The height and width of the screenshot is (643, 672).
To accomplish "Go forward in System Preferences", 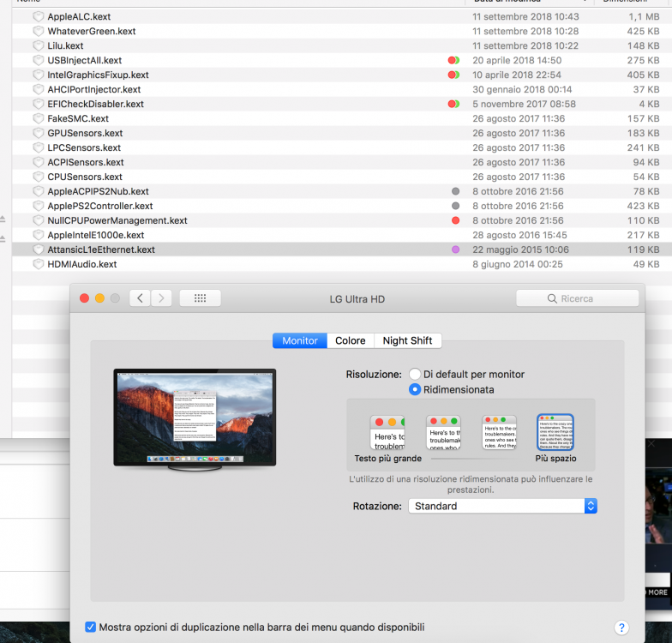I will click(161, 298).
